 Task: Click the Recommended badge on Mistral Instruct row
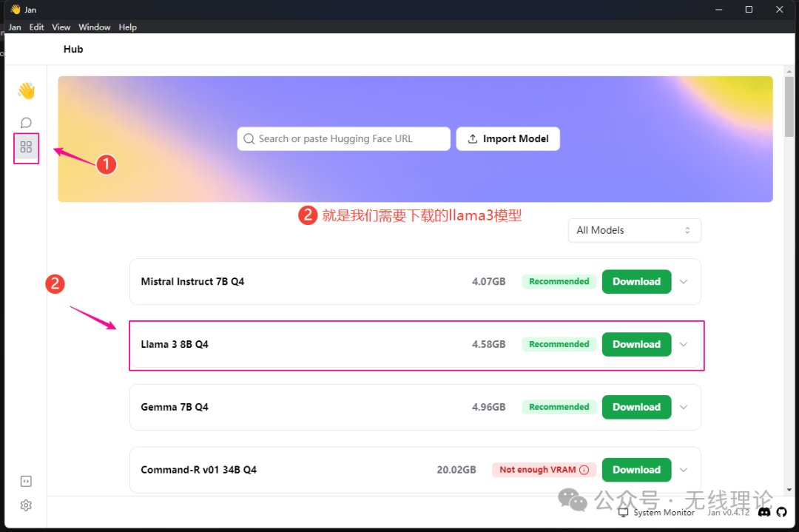point(559,282)
